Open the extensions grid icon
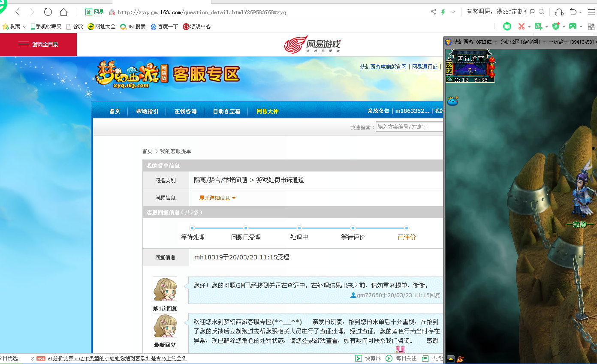 tap(591, 27)
